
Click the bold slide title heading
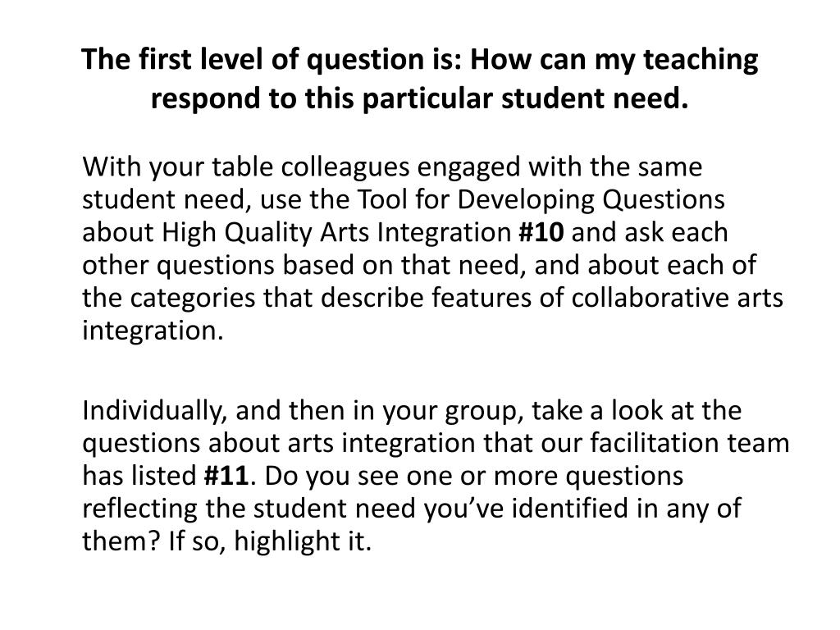pyautogui.click(x=420, y=79)
